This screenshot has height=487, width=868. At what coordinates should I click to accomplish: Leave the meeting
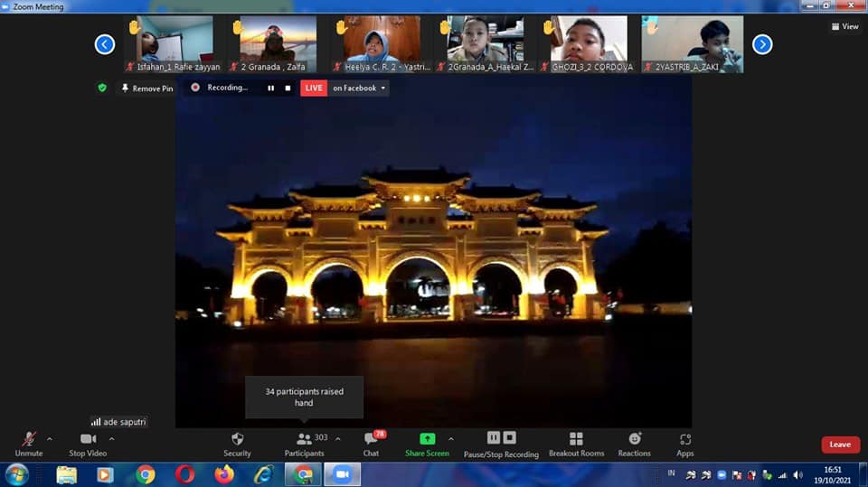click(x=840, y=445)
